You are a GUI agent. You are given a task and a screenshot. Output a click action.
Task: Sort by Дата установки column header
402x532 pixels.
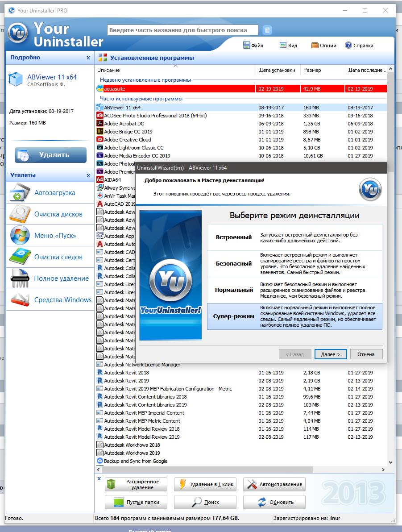coord(277,70)
